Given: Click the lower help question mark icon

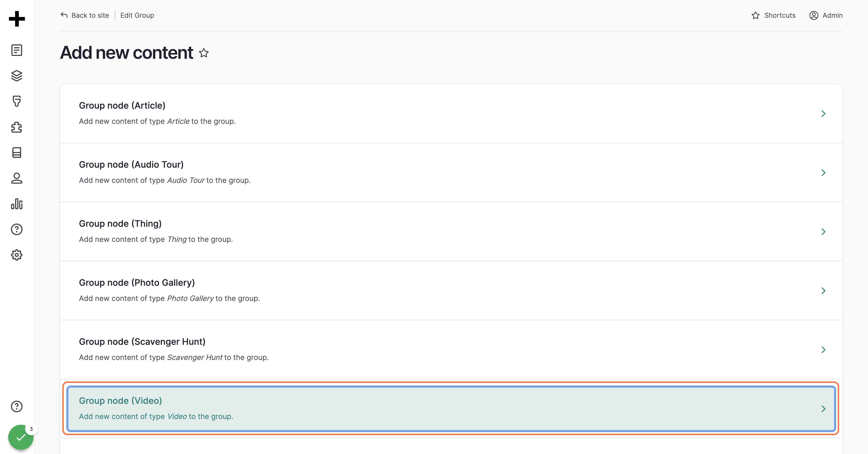Looking at the screenshot, I should coord(17,406).
